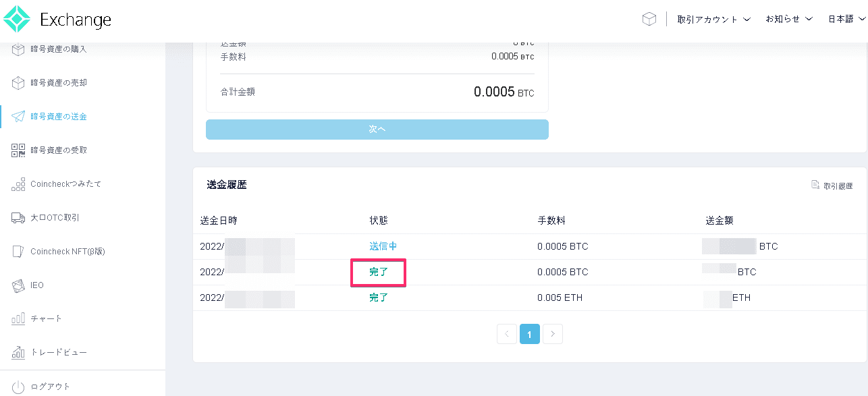Expand the 日本語 language selector
This screenshot has width=868, height=396.
pyautogui.click(x=846, y=20)
